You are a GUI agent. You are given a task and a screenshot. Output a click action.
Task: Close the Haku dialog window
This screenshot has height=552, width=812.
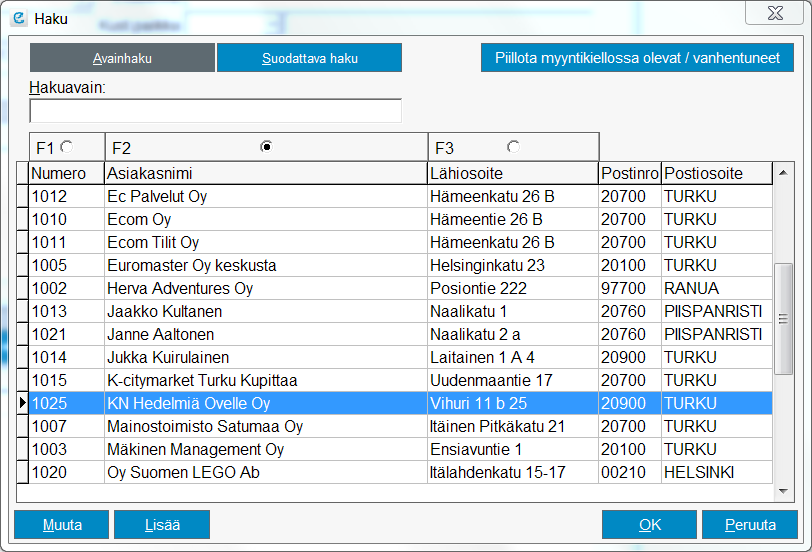click(775, 12)
